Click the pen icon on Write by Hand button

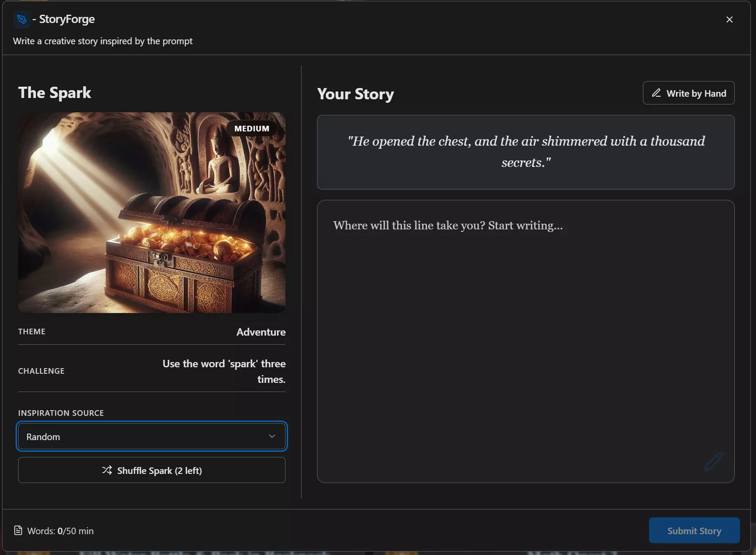click(656, 93)
